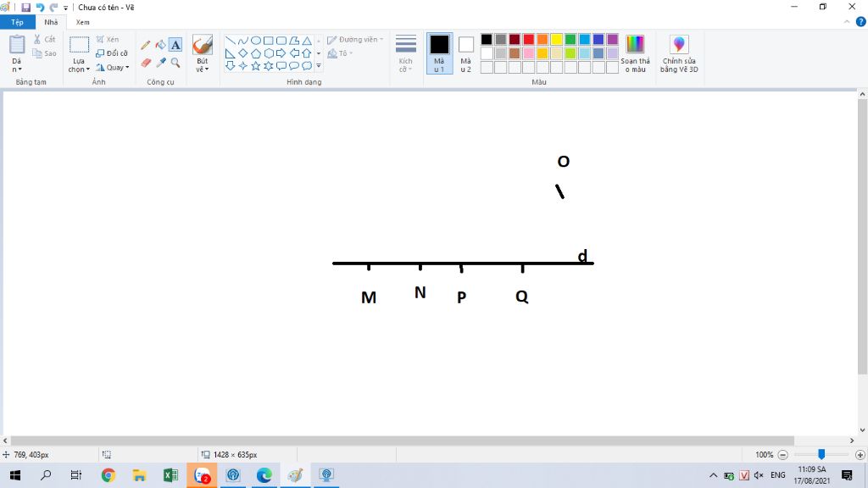Open Chỉnh sửa bằng Vẽ 3D
The image size is (868, 488).
click(679, 53)
